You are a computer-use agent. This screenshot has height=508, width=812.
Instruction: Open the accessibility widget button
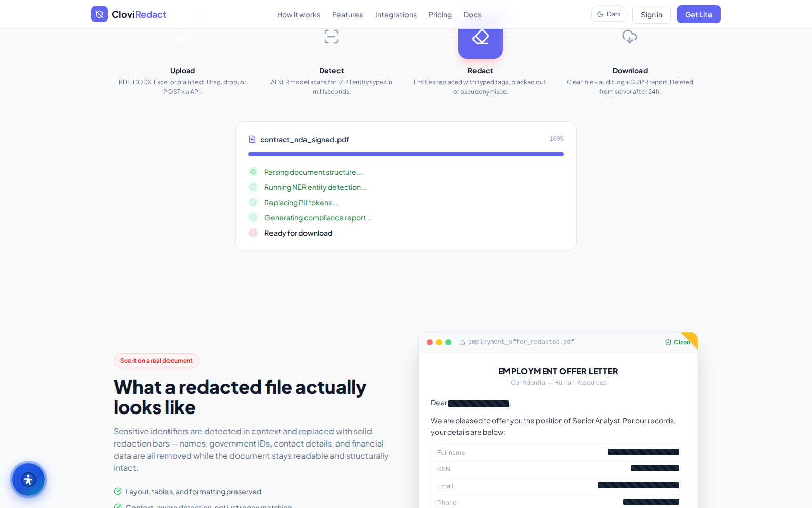pos(28,480)
